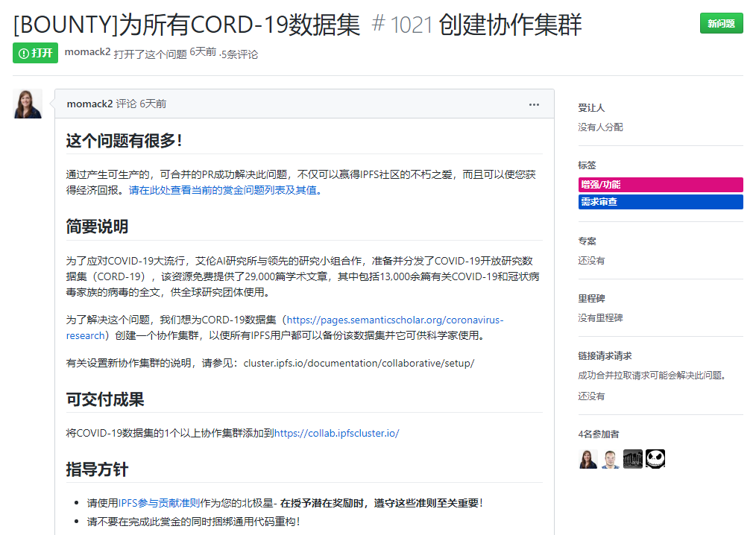The width and height of the screenshot is (756, 535).
Task: Click the cluster.ipfs.io documentation URL text
Action: [359, 363]
